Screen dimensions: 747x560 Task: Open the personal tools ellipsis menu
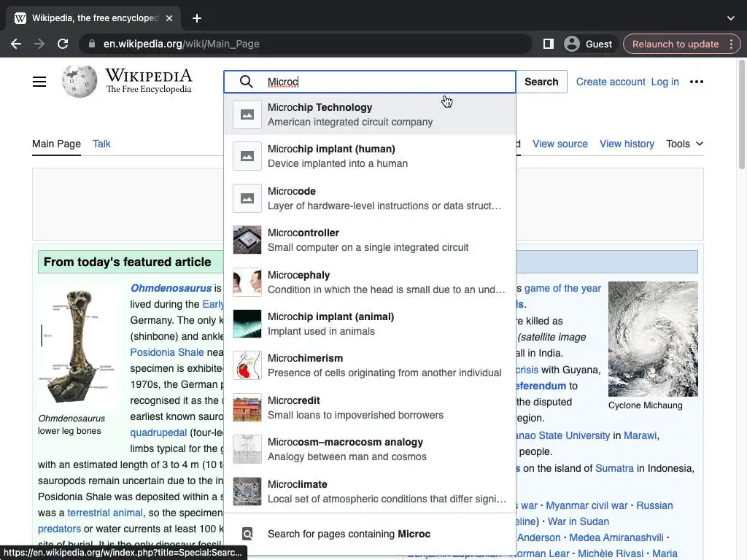pyautogui.click(x=696, y=82)
